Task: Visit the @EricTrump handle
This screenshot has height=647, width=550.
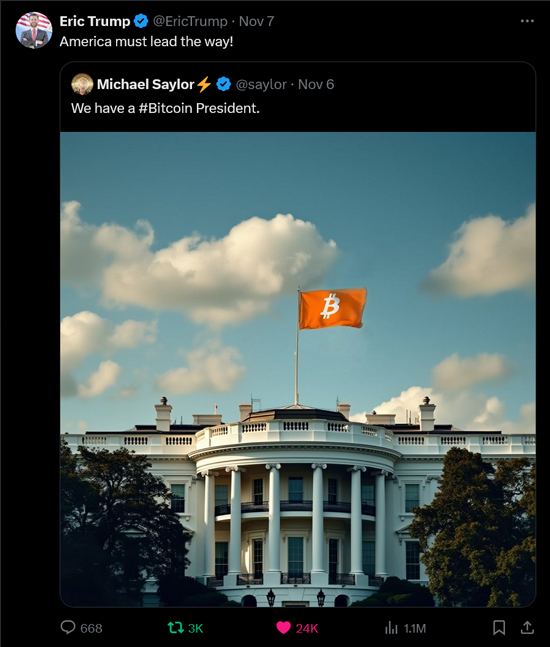Action: [190, 21]
